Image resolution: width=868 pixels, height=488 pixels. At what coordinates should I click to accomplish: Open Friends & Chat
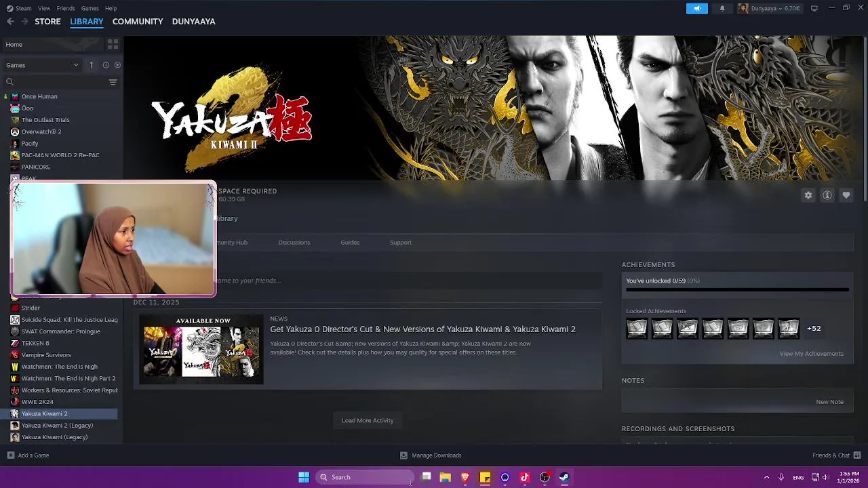tap(836, 455)
